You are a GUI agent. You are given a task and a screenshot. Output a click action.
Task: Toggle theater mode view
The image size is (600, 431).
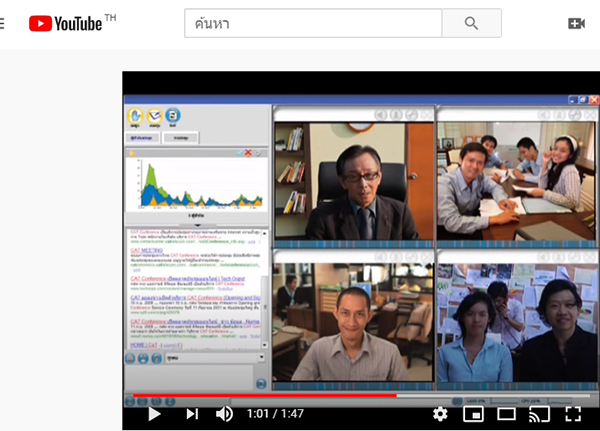click(x=506, y=413)
